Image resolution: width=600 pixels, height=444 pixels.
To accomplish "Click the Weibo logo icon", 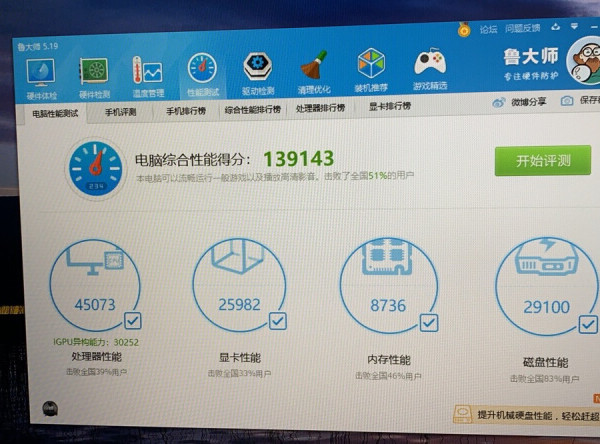I will [499, 102].
